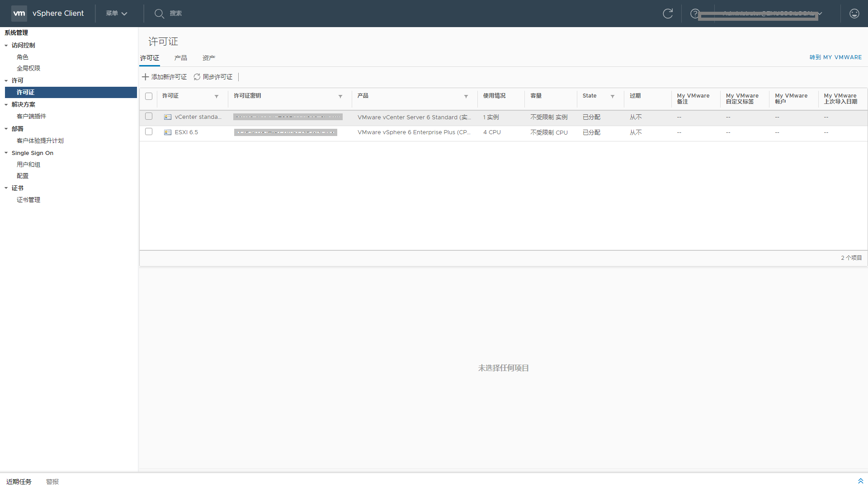Viewport: 868px width, 488px height.
Task: Switch to the 产品 tab
Action: (x=181, y=58)
